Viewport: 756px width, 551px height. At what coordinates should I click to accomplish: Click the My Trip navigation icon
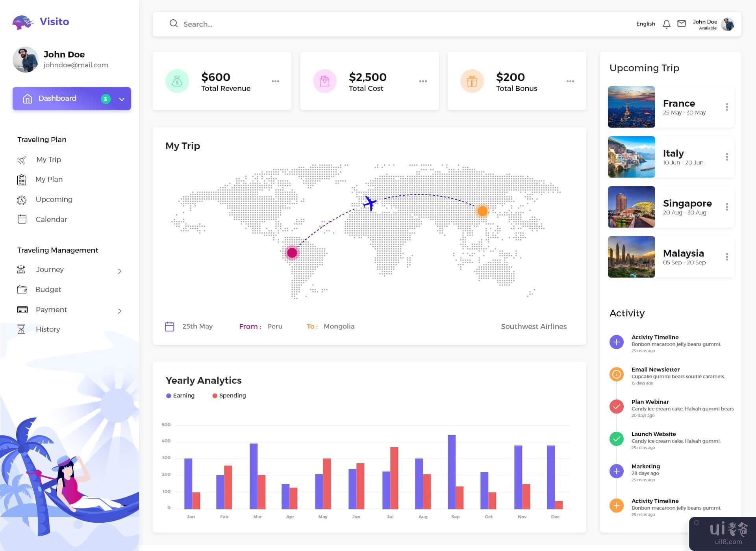click(21, 159)
